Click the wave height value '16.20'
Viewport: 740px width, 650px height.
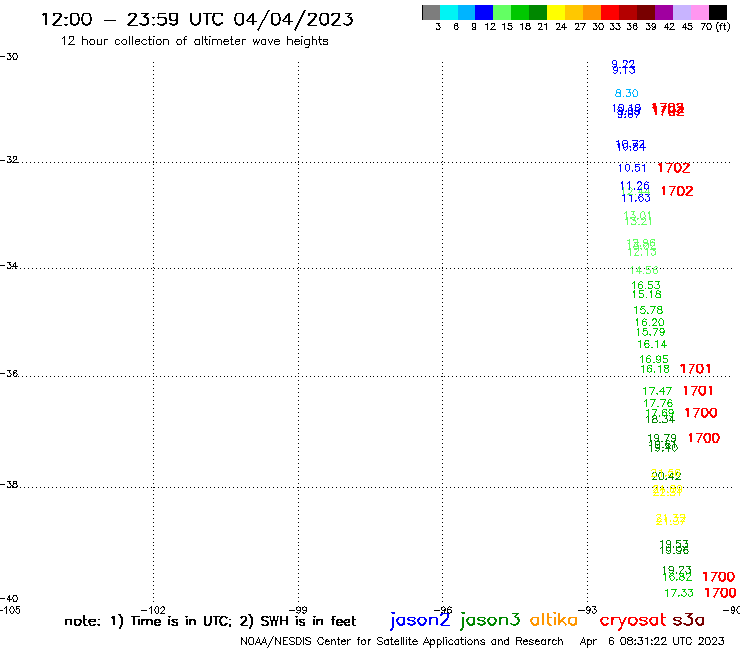point(649,322)
